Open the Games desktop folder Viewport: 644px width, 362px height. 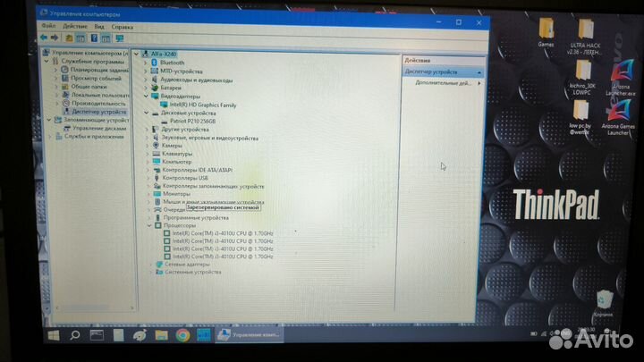(546, 32)
